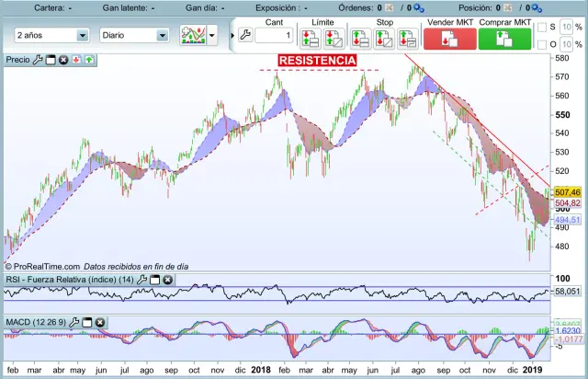Click the RESISTENCIA label on chart
The width and height of the screenshot is (588, 379).
click(317, 61)
